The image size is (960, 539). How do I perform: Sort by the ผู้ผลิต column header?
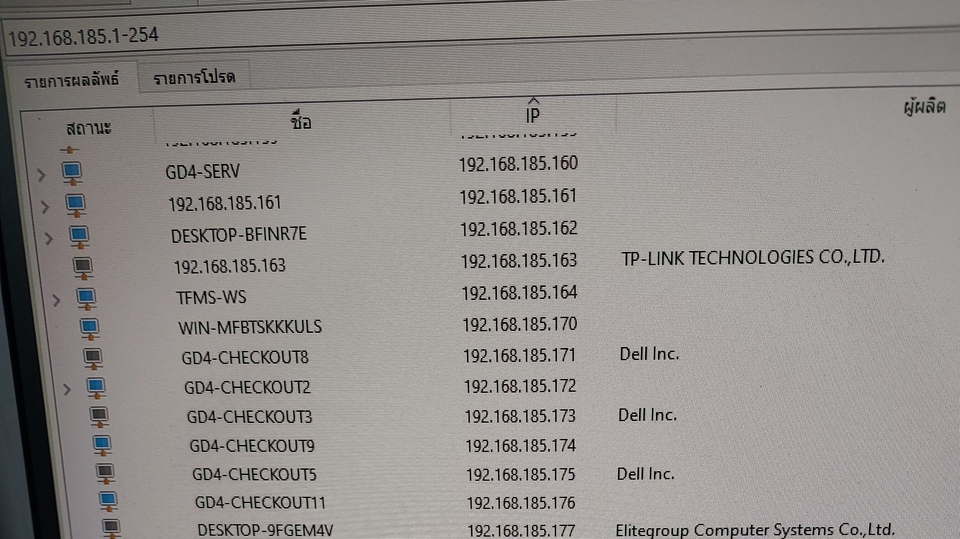924,107
